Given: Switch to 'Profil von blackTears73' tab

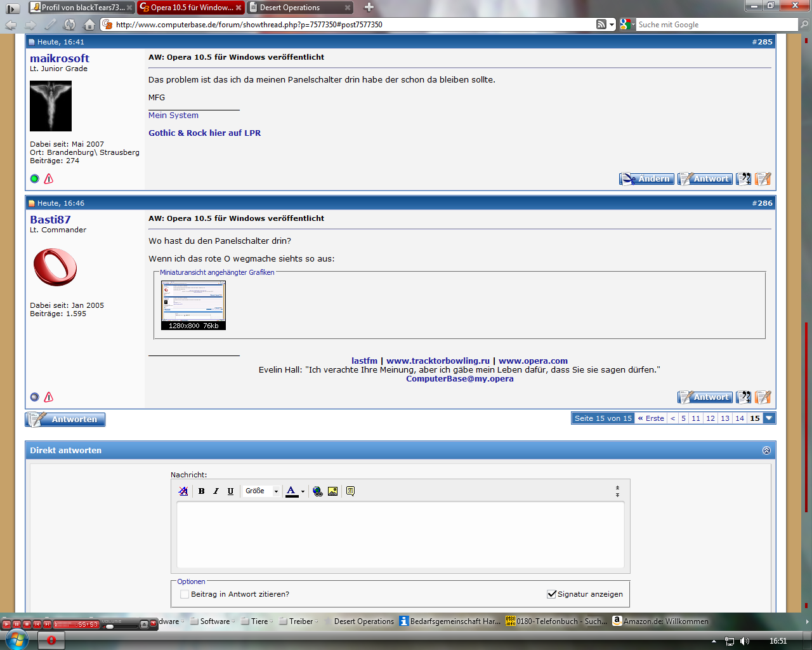Looking at the screenshot, I should coord(82,8).
